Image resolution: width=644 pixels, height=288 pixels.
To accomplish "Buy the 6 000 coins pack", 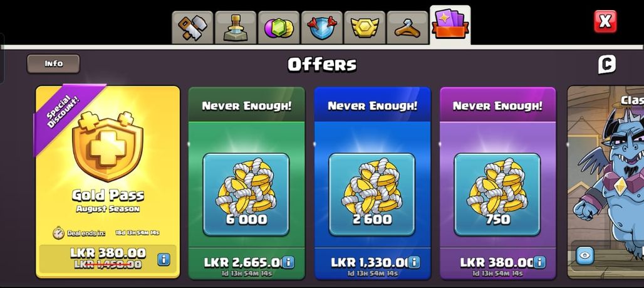I will (x=246, y=183).
